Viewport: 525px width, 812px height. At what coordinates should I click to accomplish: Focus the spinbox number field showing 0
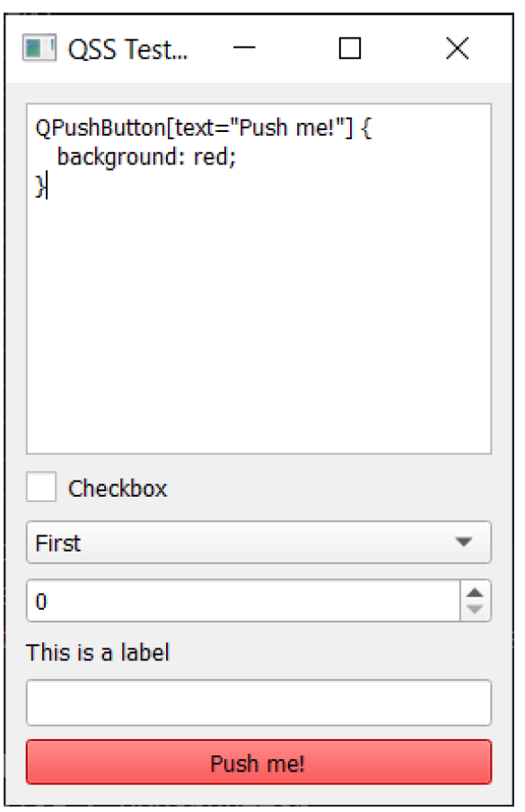tap(243, 601)
